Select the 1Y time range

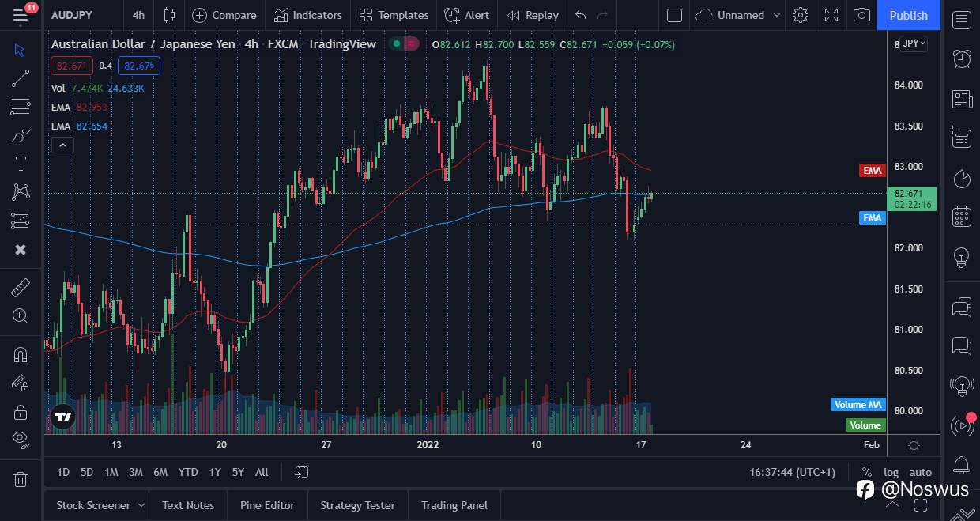coord(214,472)
